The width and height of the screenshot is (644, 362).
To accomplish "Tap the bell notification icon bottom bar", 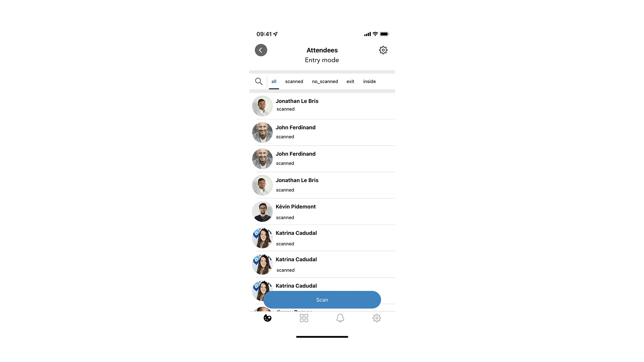I will pos(340,318).
